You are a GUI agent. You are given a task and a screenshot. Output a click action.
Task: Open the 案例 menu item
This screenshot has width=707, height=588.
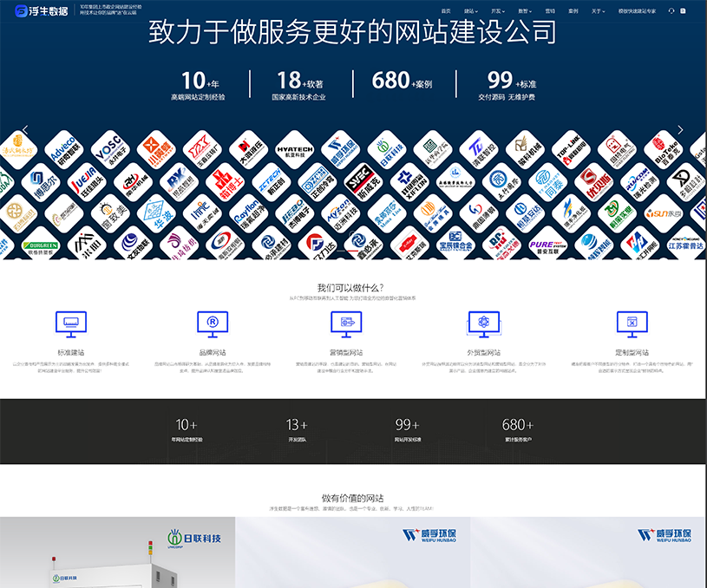tap(573, 11)
